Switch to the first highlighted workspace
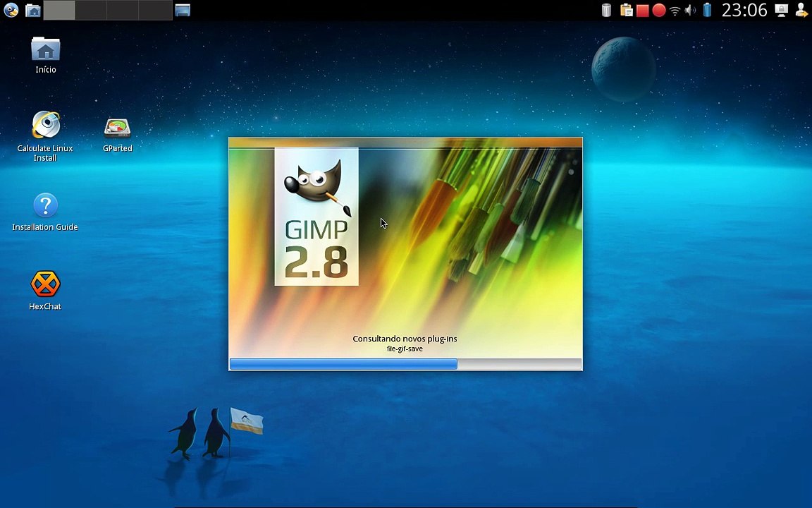Image resolution: width=812 pixels, height=508 pixels. coord(59,11)
